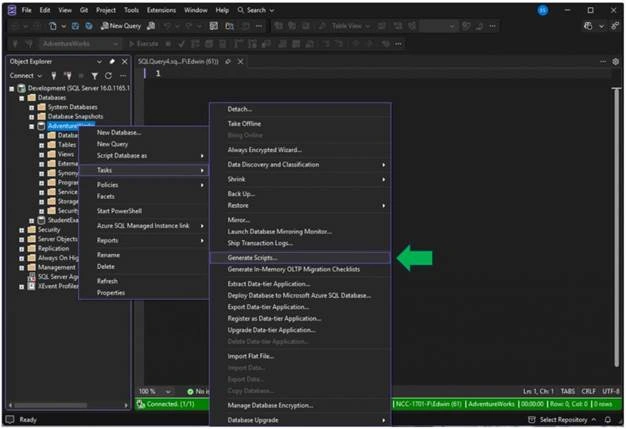The width and height of the screenshot is (626, 429).
Task: Select Back Up... in the Tasks submenu
Action: 300,194
